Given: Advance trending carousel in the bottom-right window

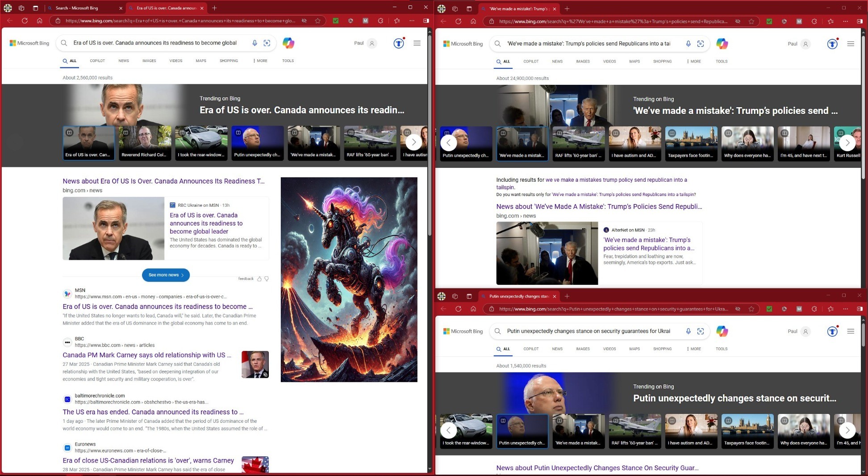Looking at the screenshot, I should point(847,430).
